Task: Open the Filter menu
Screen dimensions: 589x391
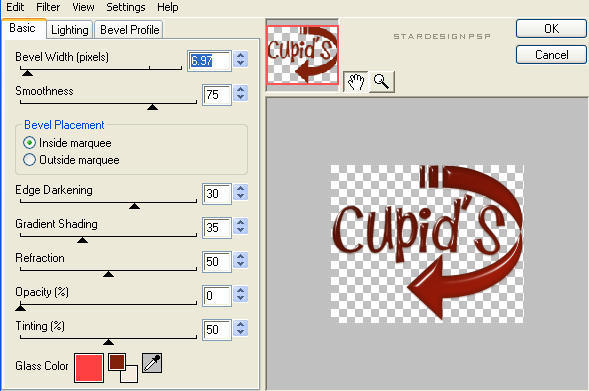Action: pos(48,7)
